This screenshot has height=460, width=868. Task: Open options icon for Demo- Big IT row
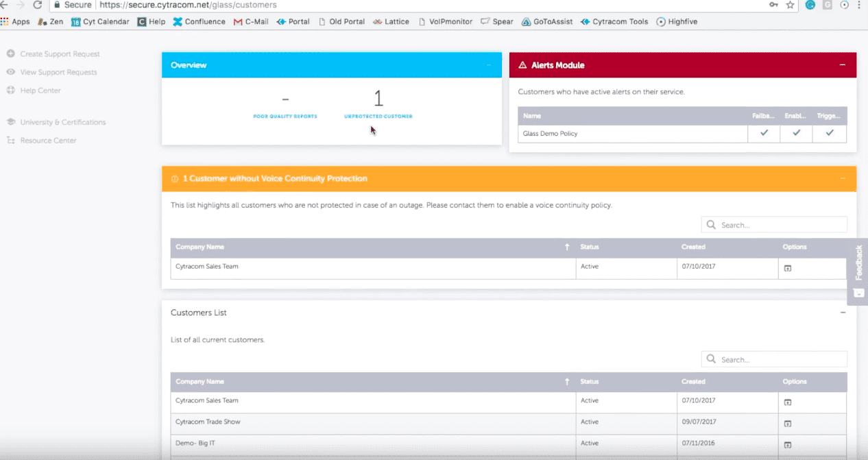coord(788,444)
